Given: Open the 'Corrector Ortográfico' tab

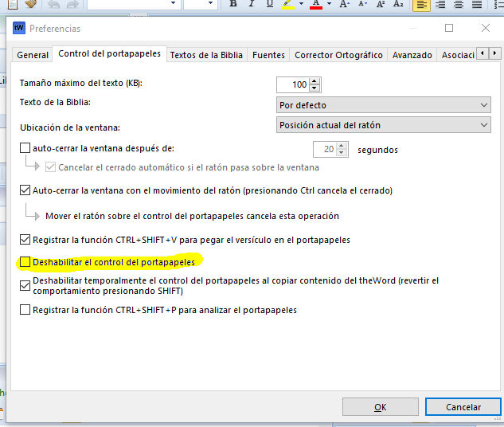Looking at the screenshot, I should [x=338, y=55].
